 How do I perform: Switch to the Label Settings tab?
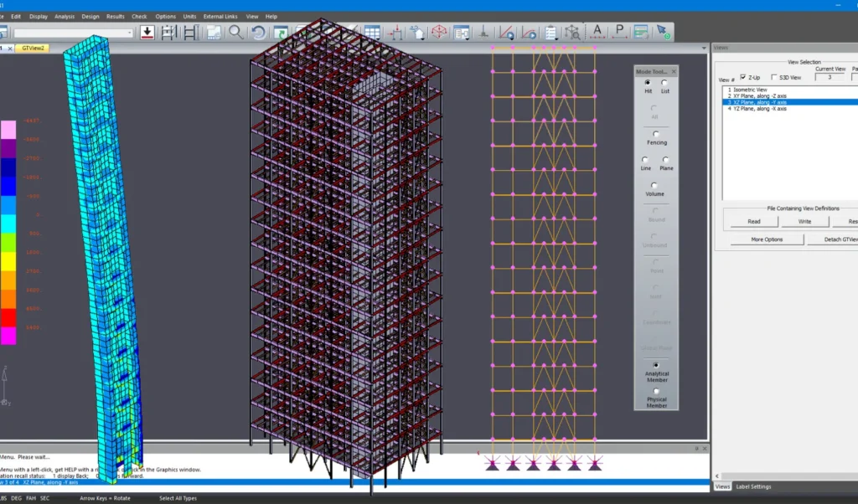pyautogui.click(x=754, y=486)
